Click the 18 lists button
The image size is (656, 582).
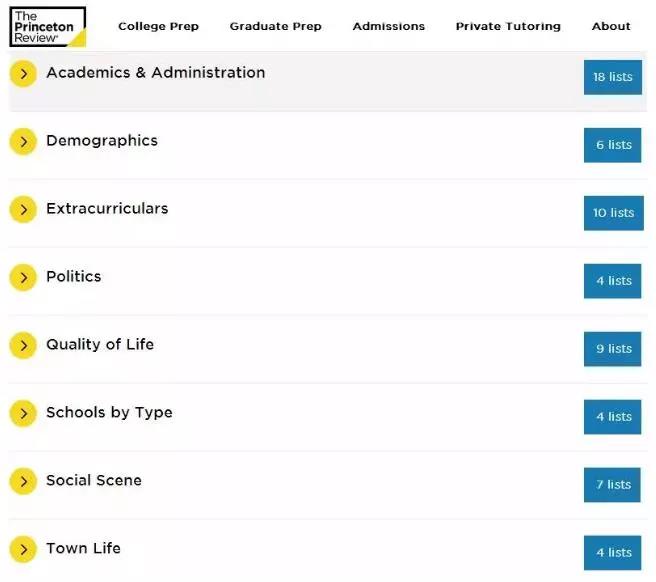[612, 77]
